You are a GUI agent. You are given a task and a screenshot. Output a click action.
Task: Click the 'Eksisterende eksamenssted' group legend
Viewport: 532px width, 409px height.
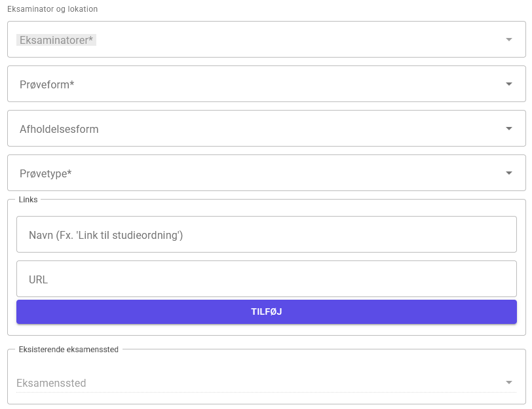[69, 349]
